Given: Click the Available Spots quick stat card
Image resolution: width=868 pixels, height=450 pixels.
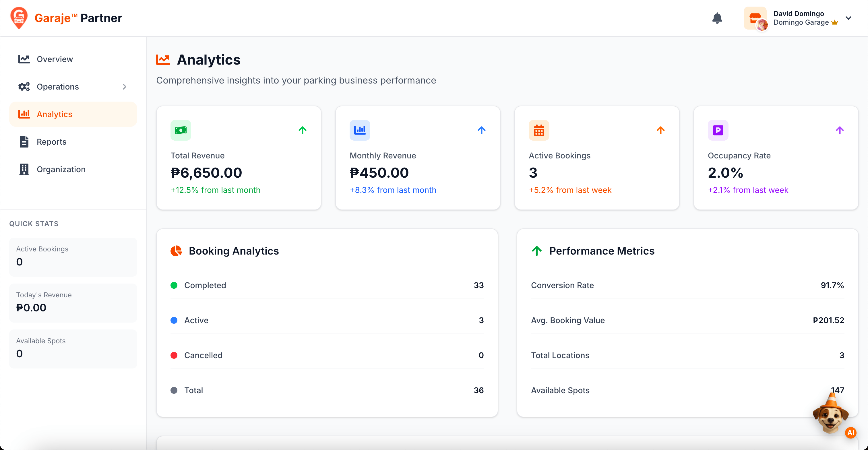Looking at the screenshot, I should pos(73,348).
